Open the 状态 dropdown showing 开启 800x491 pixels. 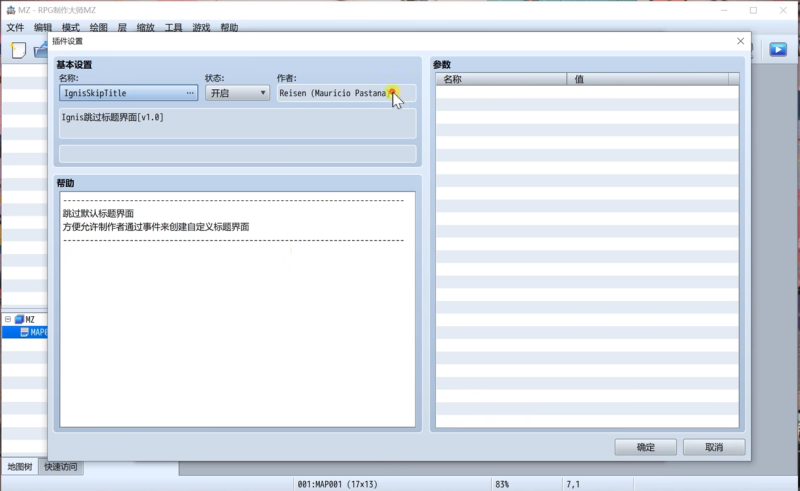coord(237,93)
